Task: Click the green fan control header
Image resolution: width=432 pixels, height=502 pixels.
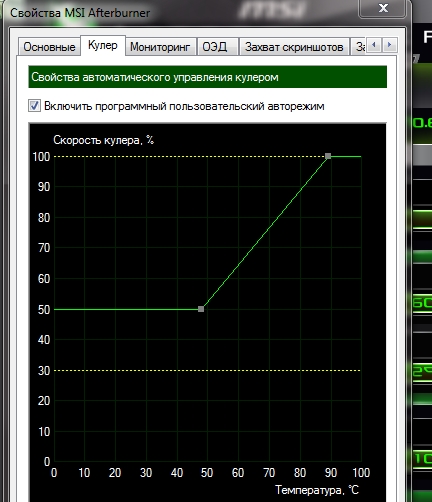Action: [x=208, y=77]
